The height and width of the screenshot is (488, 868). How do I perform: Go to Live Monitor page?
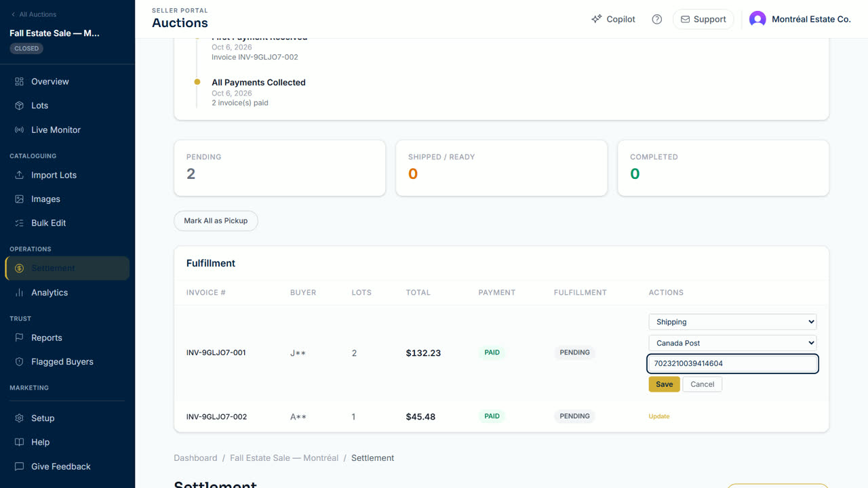coord(67,130)
